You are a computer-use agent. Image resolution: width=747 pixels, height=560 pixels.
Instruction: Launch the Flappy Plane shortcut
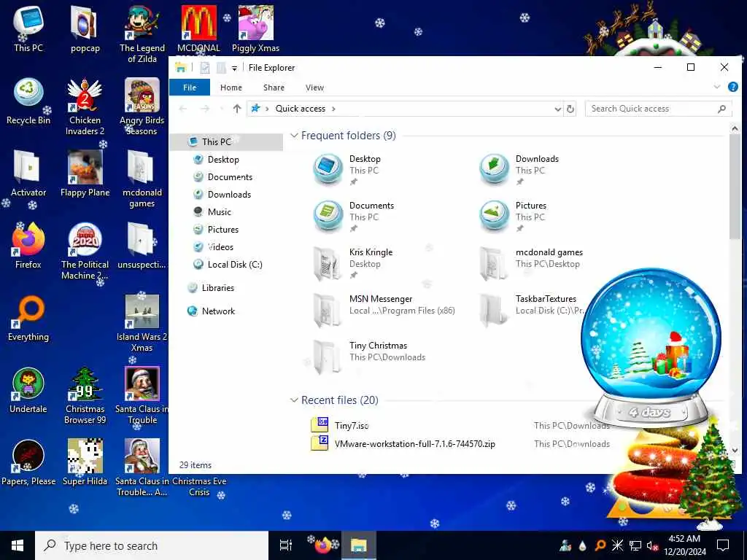[x=85, y=174]
